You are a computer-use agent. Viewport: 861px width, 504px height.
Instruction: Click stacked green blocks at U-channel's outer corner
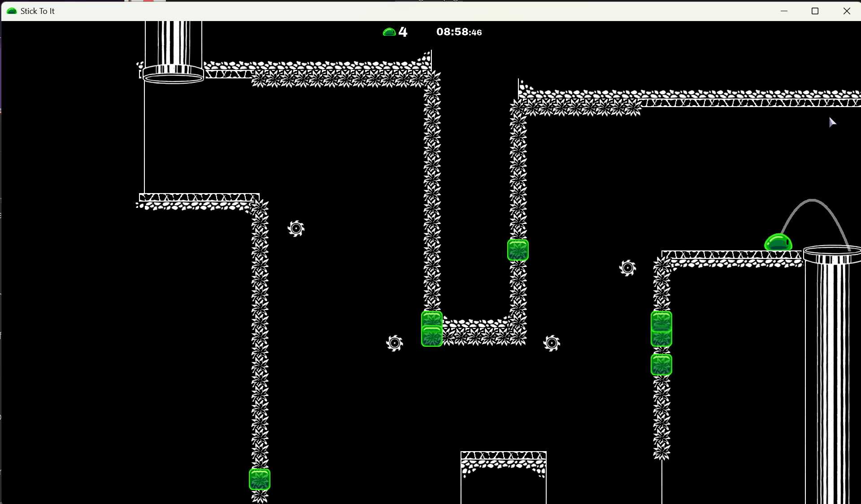tap(431, 329)
